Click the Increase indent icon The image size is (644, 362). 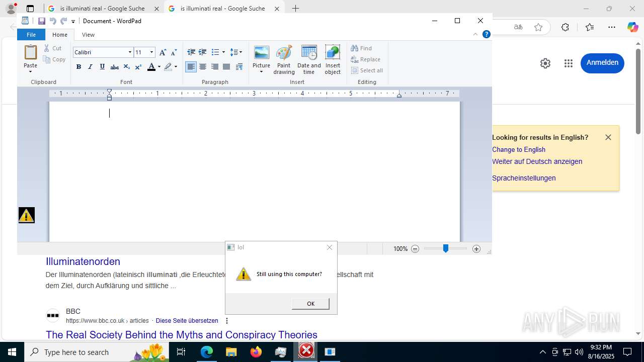click(x=203, y=52)
